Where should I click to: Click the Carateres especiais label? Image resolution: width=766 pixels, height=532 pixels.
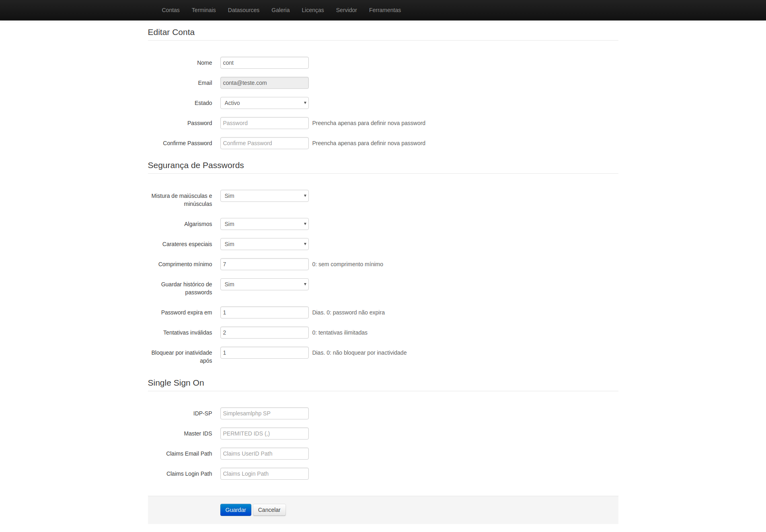(x=187, y=244)
